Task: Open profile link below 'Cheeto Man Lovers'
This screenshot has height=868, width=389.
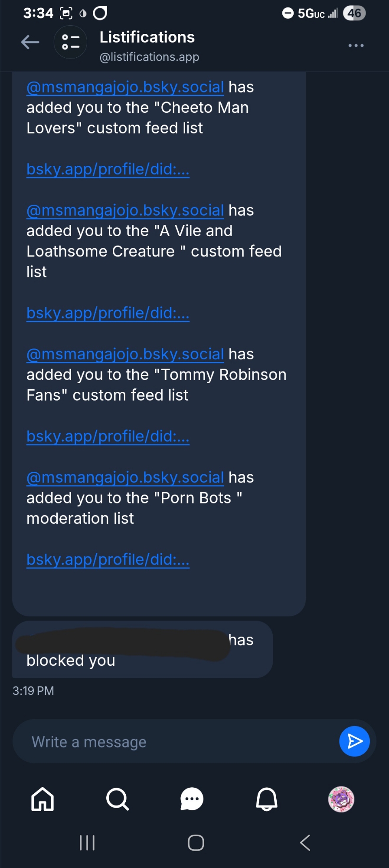Action: pyautogui.click(x=108, y=169)
